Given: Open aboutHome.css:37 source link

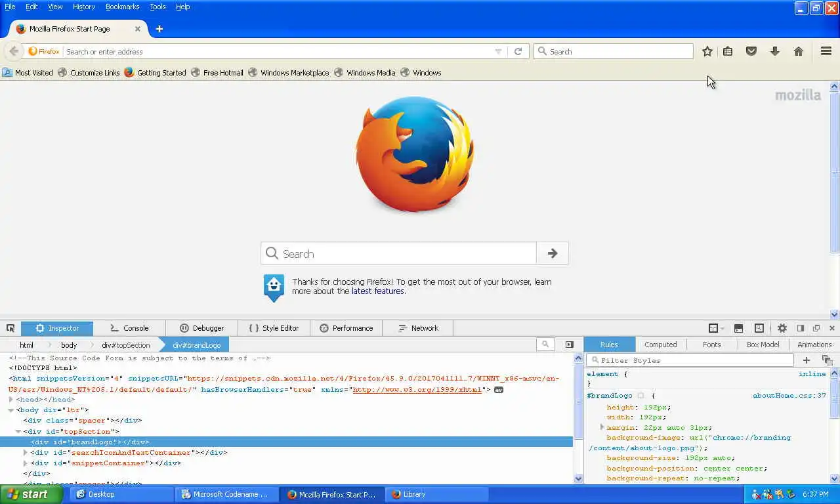Looking at the screenshot, I should [x=789, y=396].
